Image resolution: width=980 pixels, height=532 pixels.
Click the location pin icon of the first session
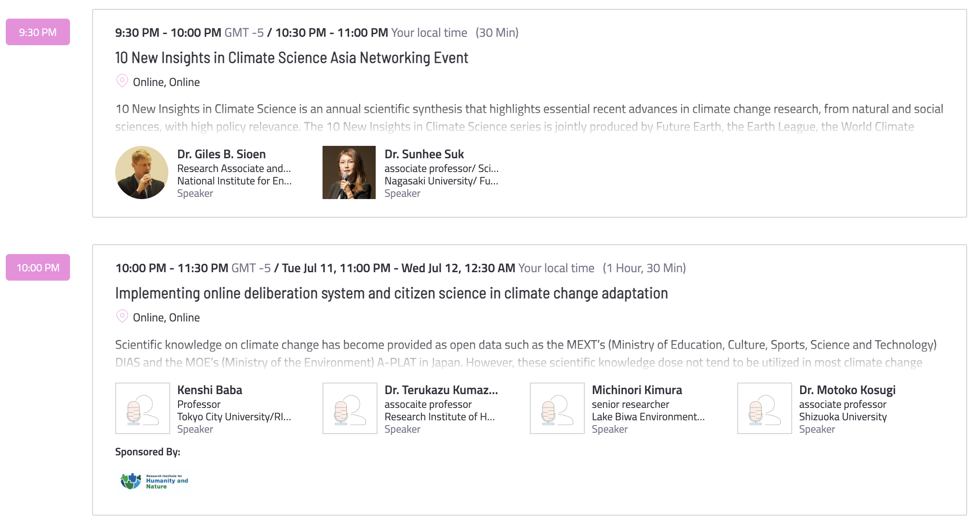[122, 81]
